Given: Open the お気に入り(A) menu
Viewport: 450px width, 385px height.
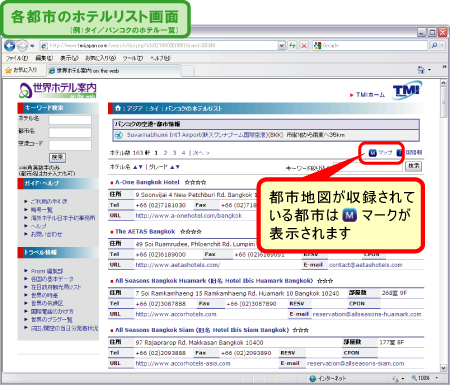Looking at the screenshot, I should pos(100,58).
